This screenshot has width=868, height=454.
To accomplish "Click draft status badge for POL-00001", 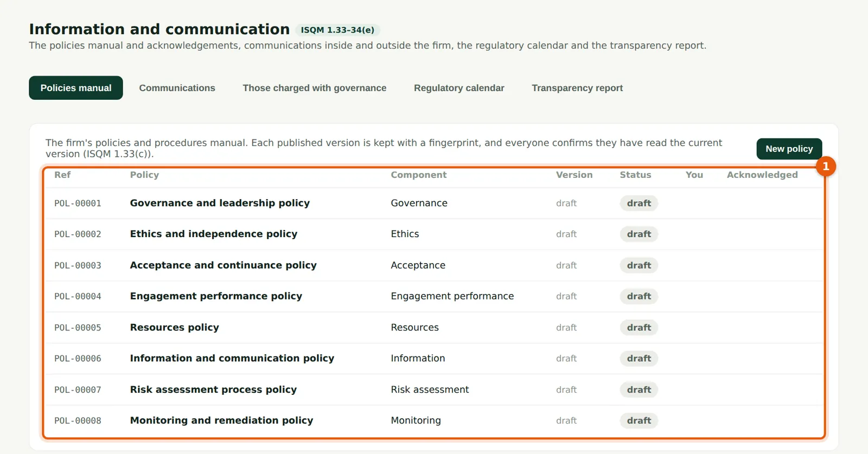I will coord(639,203).
